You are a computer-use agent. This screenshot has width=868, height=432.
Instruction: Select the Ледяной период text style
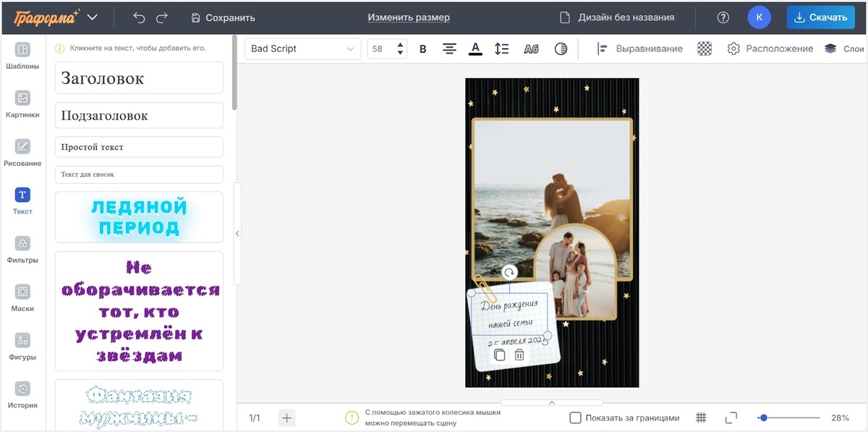tap(139, 217)
